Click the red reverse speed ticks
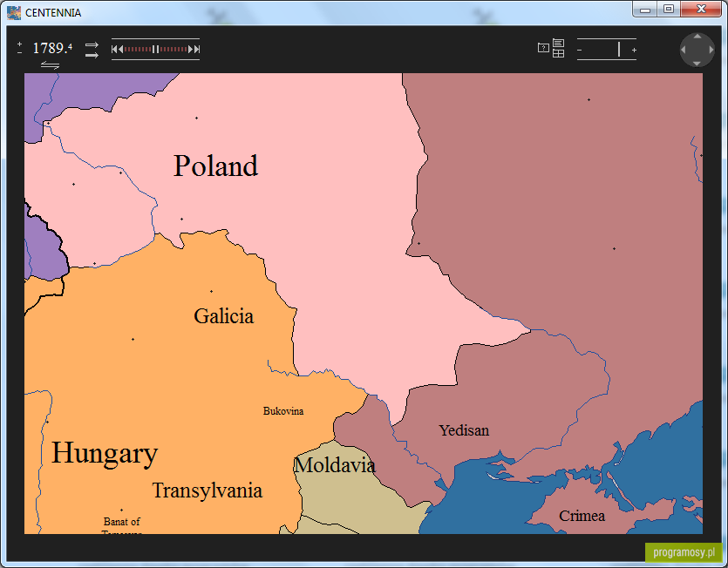Image resolution: width=728 pixels, height=568 pixels. [x=138, y=49]
